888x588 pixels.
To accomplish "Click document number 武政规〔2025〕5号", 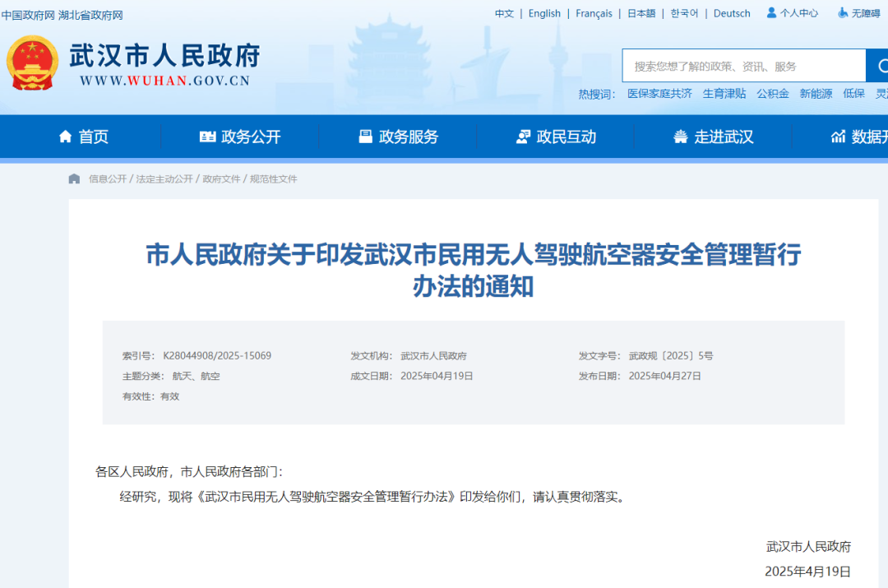I will (x=671, y=356).
